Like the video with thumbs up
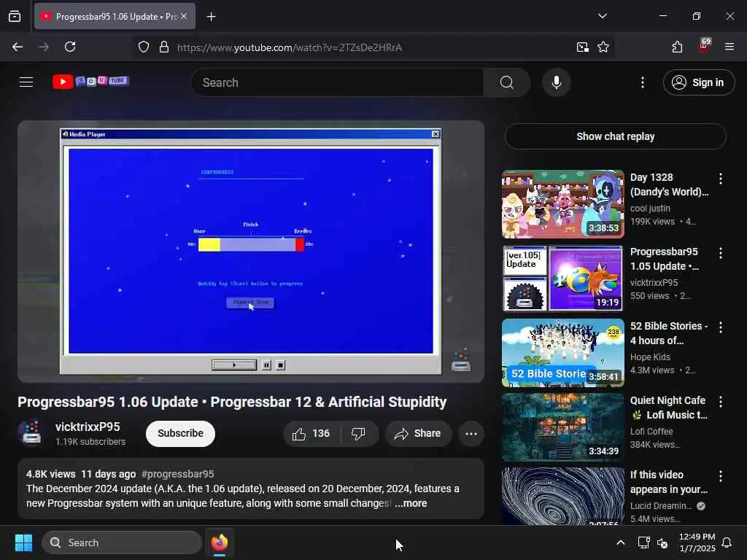The width and height of the screenshot is (747, 560). coord(312,433)
